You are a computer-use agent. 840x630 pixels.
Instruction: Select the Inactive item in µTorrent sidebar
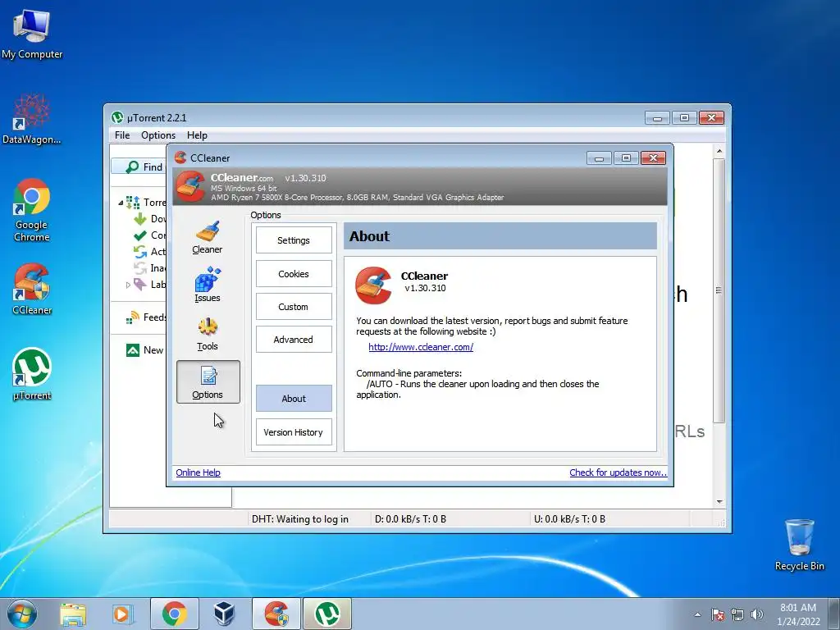click(x=150, y=268)
